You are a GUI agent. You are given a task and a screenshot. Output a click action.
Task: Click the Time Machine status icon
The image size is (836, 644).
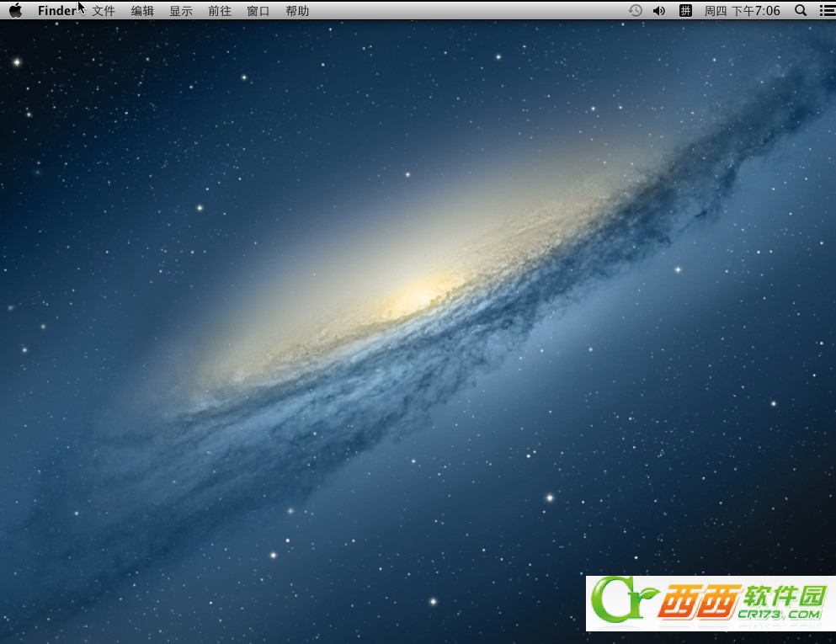pos(635,11)
